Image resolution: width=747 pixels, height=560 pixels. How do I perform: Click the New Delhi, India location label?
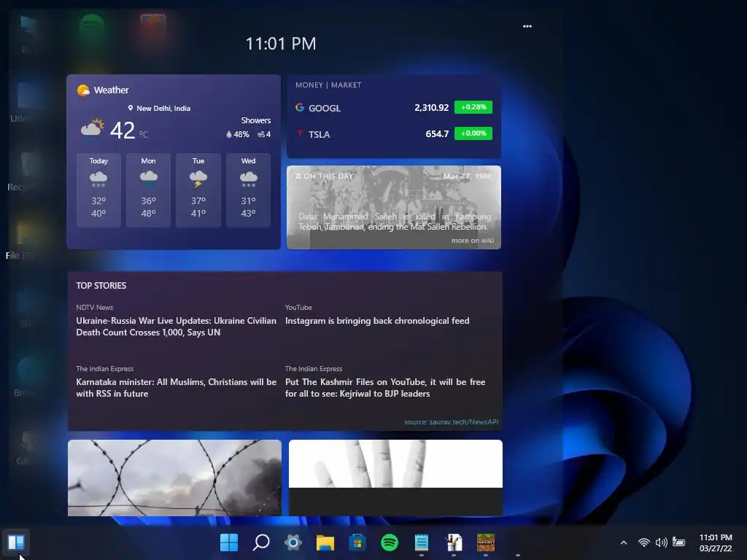(x=159, y=108)
